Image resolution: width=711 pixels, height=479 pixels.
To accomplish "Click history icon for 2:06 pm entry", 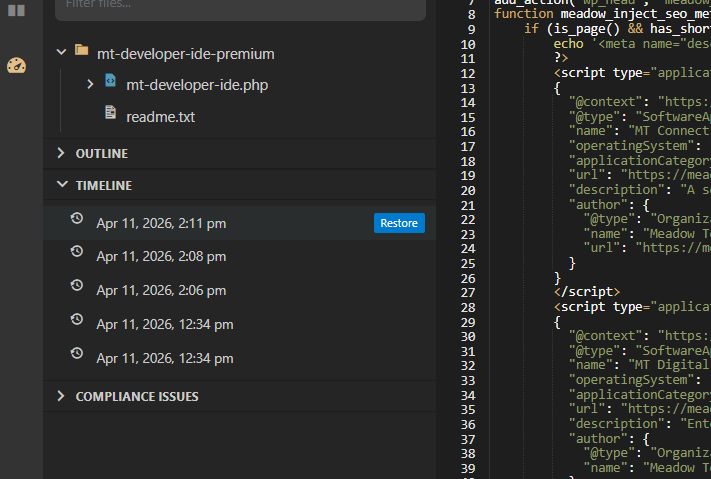I will [x=77, y=285].
